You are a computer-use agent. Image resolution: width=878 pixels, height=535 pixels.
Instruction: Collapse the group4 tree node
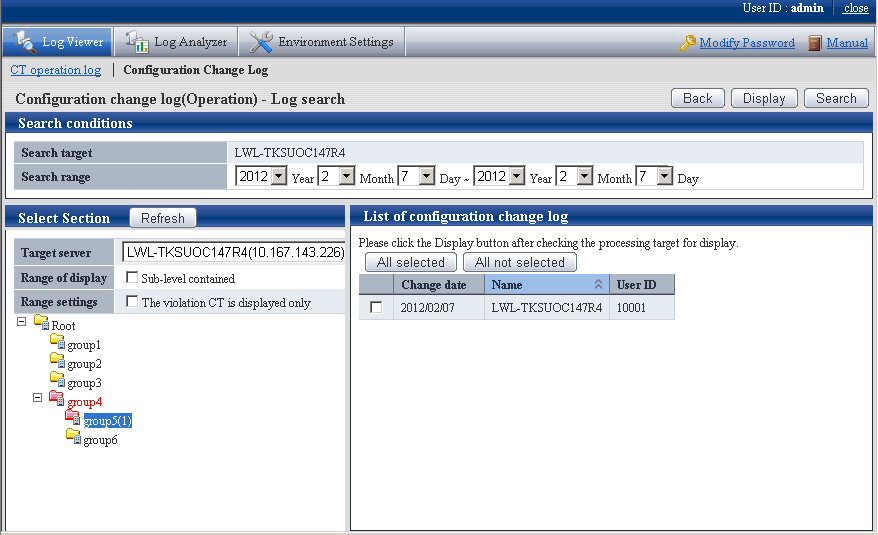click(38, 398)
